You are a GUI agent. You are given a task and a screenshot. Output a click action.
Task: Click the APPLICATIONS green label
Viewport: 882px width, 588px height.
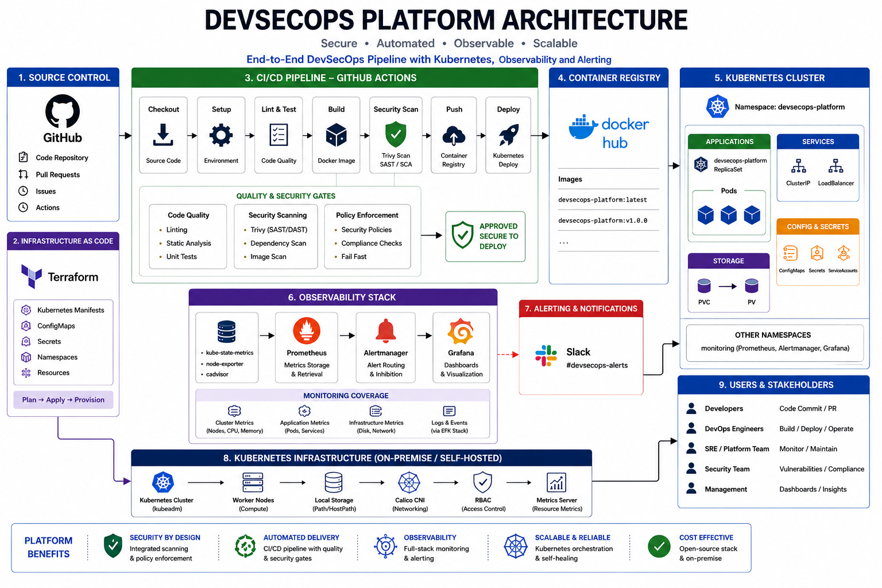pos(729,141)
